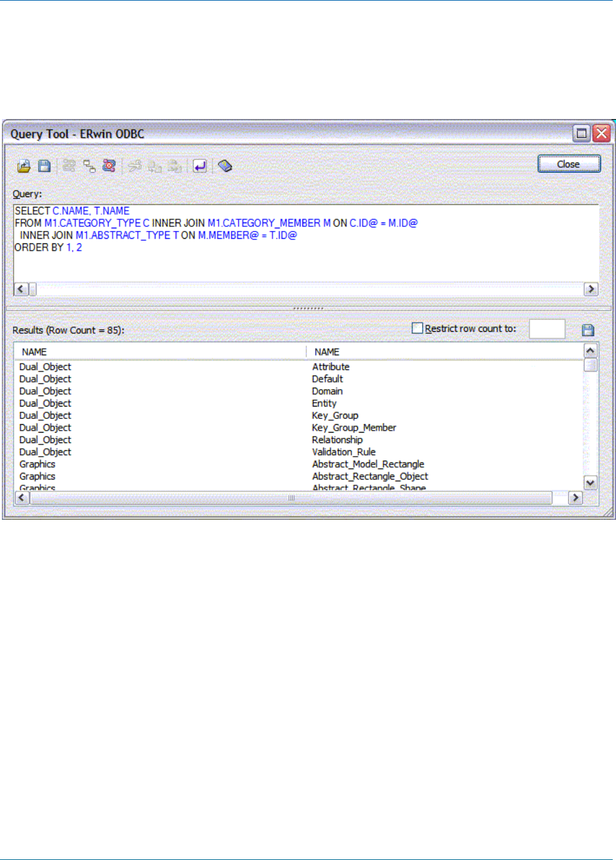
Task: Select the 'Key_Group' result cell
Action: pyautogui.click(x=335, y=416)
